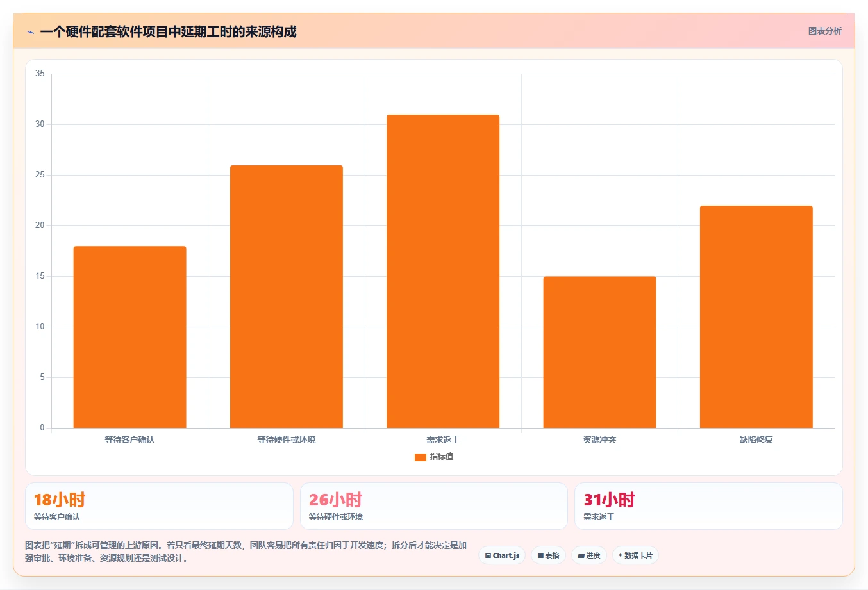This screenshot has width=868, height=590.
Task: Click the y-axis value 15
Action: point(40,276)
